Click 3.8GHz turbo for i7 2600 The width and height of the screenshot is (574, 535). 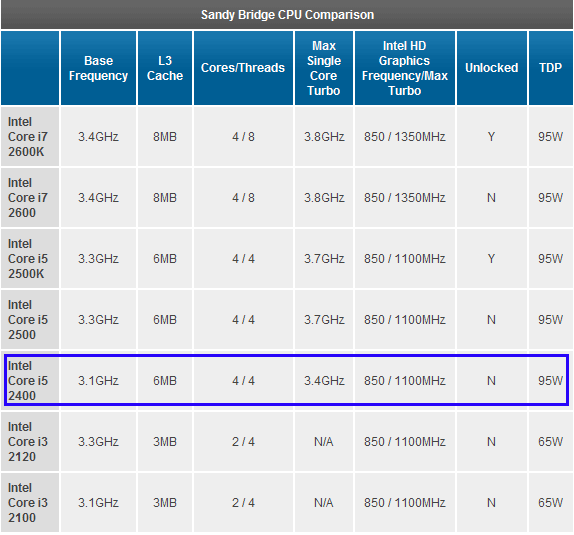(x=324, y=198)
